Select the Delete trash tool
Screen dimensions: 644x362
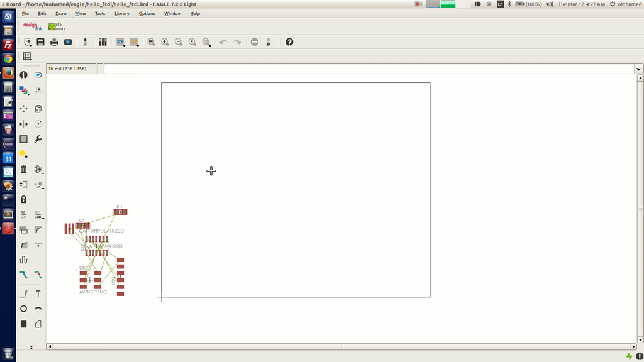(x=23, y=169)
